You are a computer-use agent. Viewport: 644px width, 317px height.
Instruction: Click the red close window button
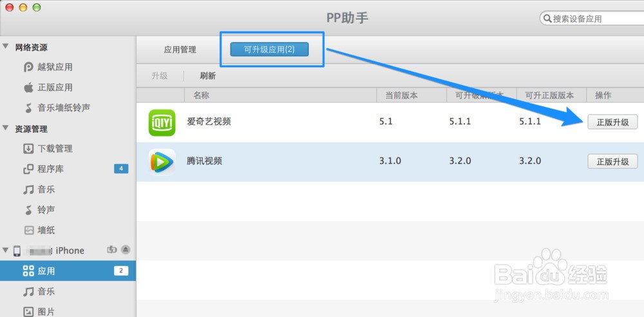click(9, 7)
